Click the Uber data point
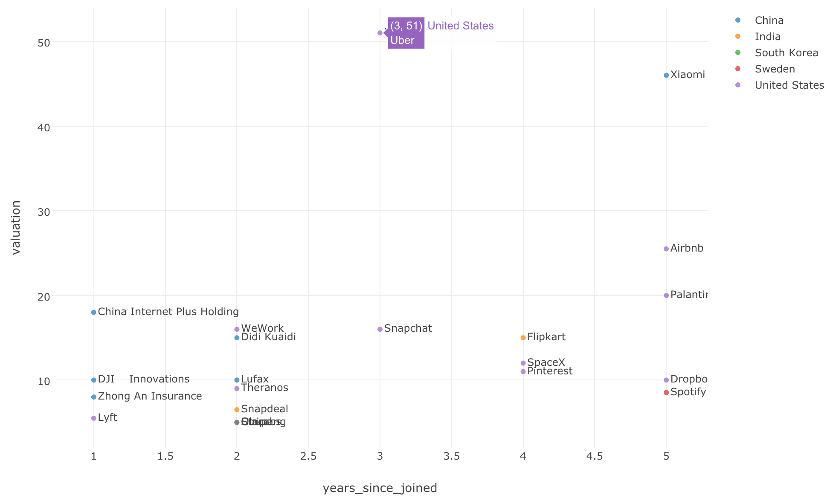 pos(380,33)
